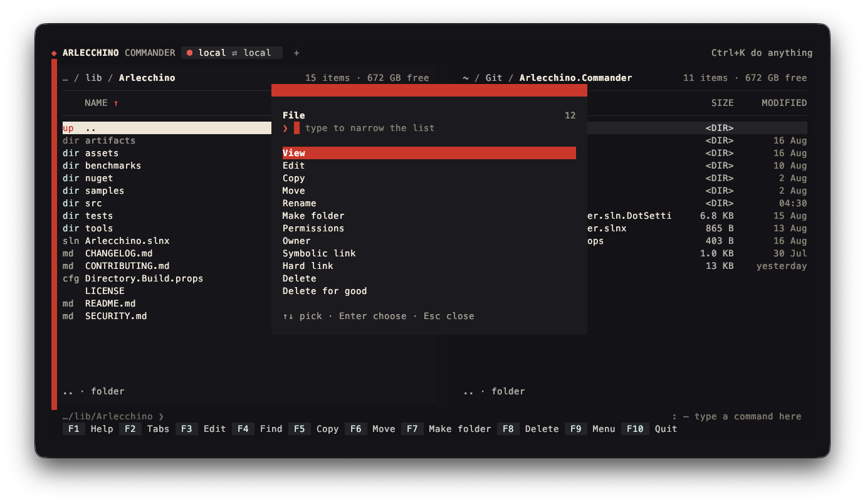Screen dimensions: 865x504
Task: Click F1 Help in the function bar
Action: pyautogui.click(x=88, y=429)
